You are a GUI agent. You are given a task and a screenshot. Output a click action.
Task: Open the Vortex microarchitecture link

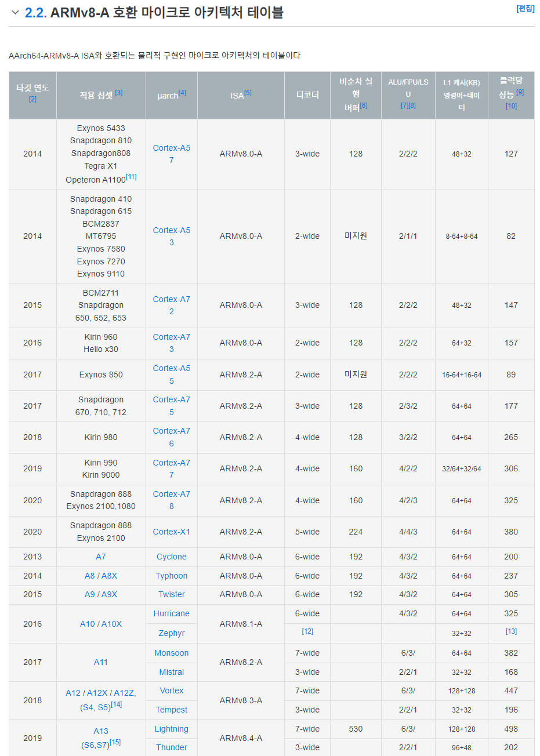tap(172, 690)
